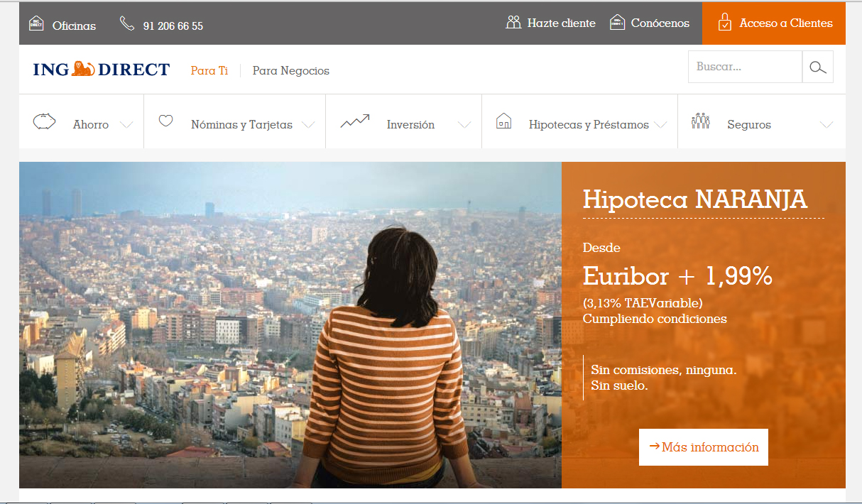Click into the Buscar search field

pyautogui.click(x=744, y=67)
